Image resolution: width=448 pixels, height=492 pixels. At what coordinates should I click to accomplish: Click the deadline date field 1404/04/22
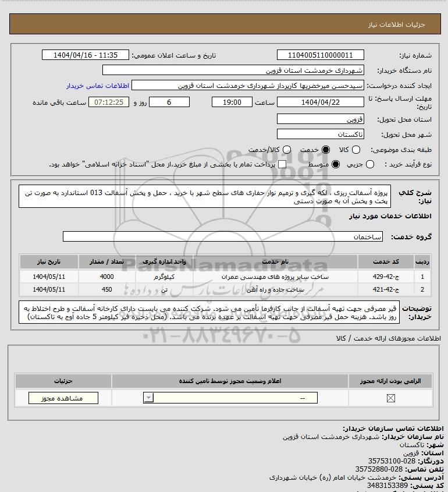pos(321,102)
